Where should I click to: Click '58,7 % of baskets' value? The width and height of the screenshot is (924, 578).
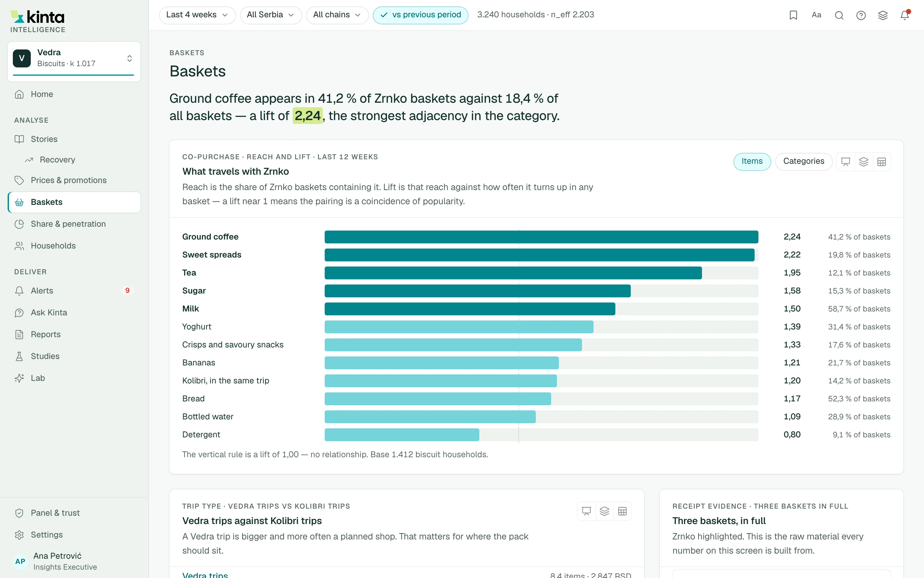pyautogui.click(x=859, y=309)
